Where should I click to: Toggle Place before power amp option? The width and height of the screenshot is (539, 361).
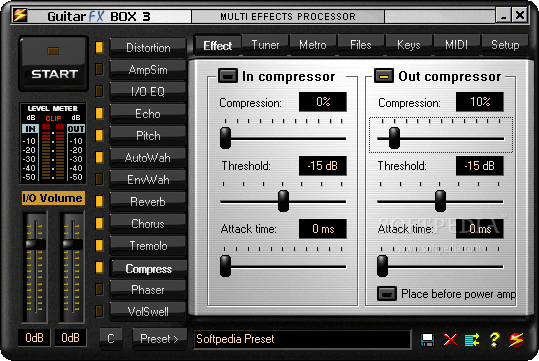(x=387, y=294)
